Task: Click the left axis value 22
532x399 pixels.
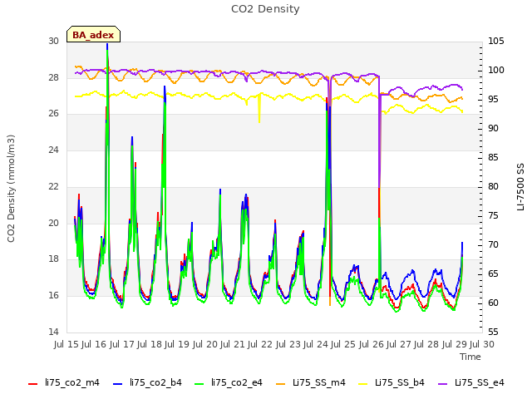Action: click(53, 186)
